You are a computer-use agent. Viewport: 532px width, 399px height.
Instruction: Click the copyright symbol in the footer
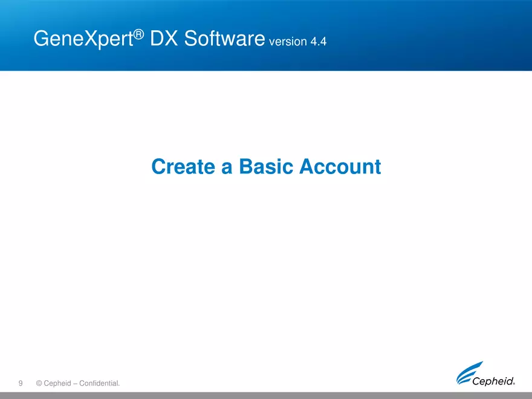point(39,383)
